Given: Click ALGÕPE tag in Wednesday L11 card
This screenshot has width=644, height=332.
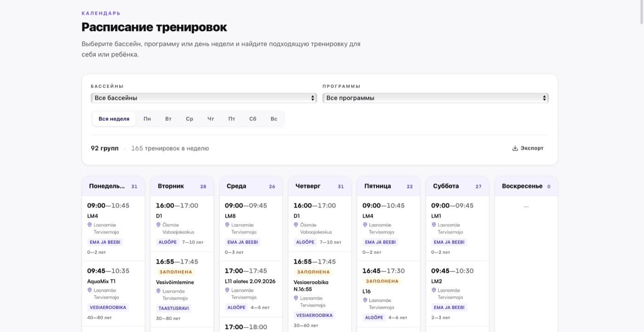Looking at the screenshot, I should tap(237, 308).
